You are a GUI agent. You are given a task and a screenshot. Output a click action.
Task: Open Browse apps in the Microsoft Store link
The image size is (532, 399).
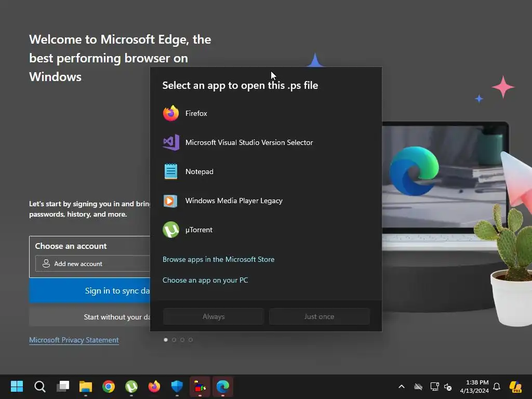[219, 259]
